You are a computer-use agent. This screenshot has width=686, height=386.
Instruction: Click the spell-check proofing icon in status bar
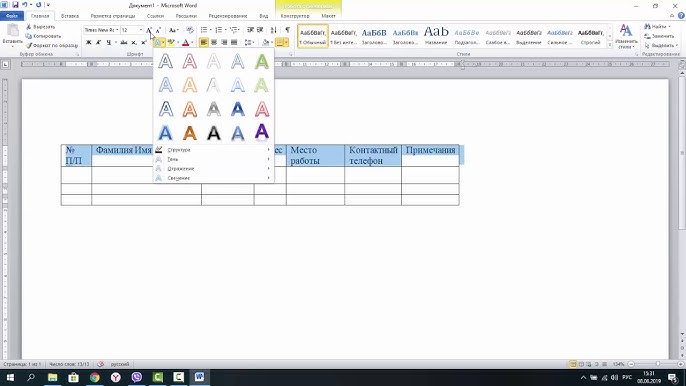[x=101, y=364]
